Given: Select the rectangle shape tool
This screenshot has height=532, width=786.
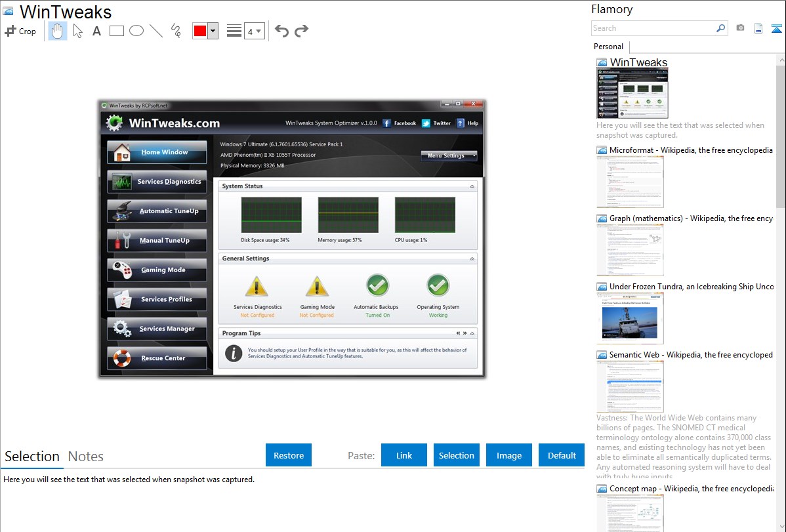Looking at the screenshot, I should (116, 31).
